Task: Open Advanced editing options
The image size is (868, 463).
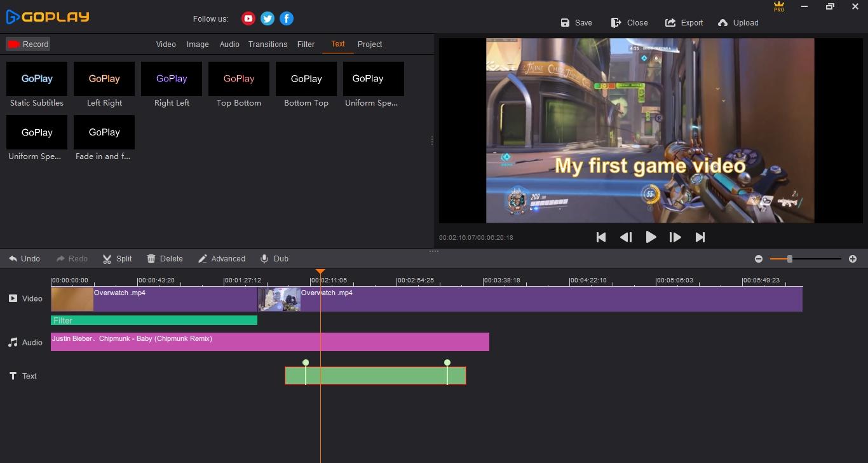Action: tap(222, 259)
